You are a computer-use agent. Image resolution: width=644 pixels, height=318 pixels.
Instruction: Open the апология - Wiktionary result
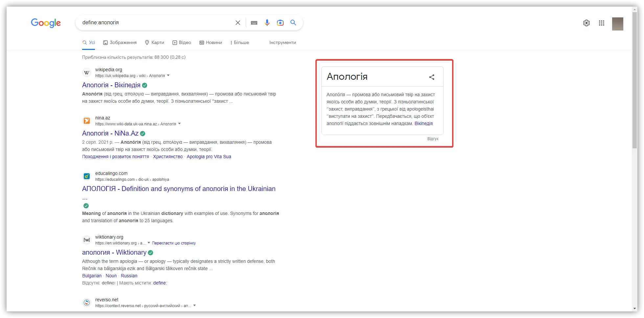(114, 252)
